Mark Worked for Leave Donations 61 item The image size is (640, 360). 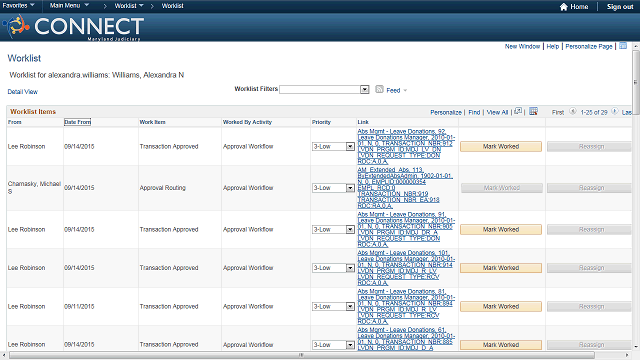501,345
